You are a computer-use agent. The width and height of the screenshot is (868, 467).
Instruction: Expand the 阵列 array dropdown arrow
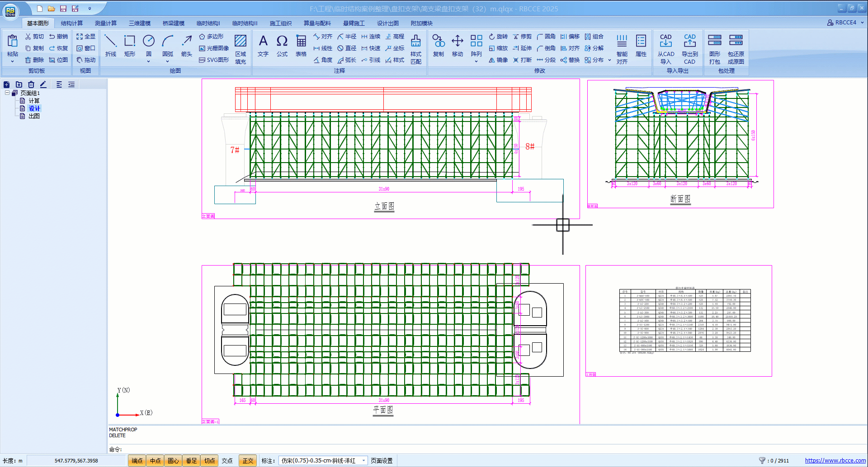pos(476,61)
